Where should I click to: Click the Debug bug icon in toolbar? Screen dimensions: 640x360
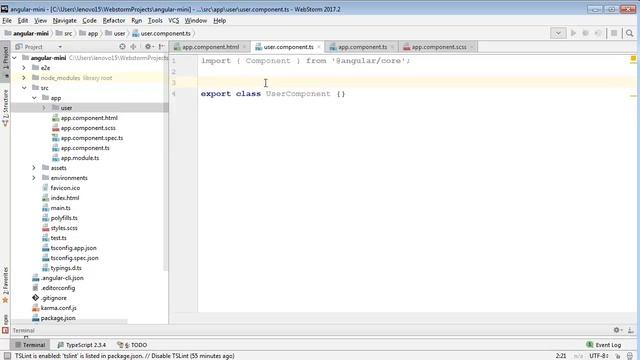coord(585,33)
